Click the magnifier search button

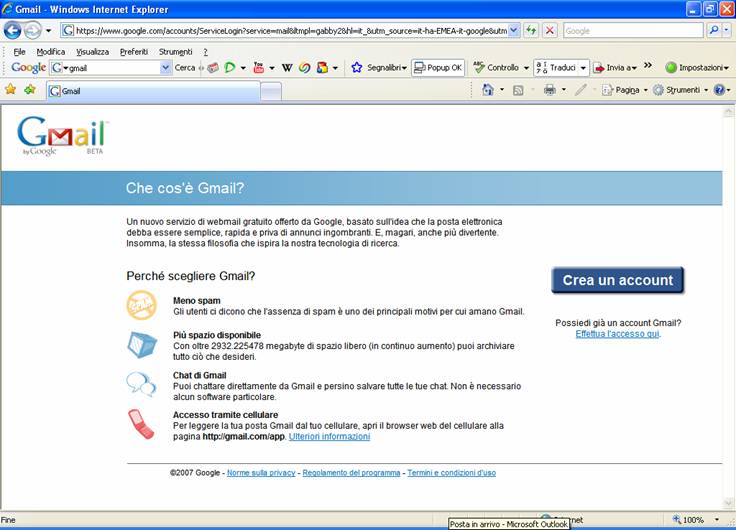coord(714,31)
